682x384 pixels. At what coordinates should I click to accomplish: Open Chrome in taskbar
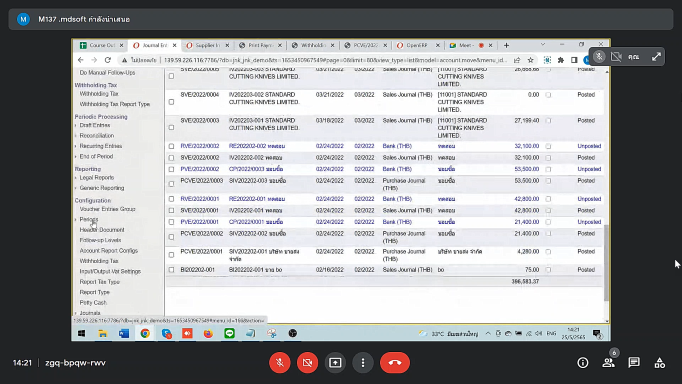145,334
